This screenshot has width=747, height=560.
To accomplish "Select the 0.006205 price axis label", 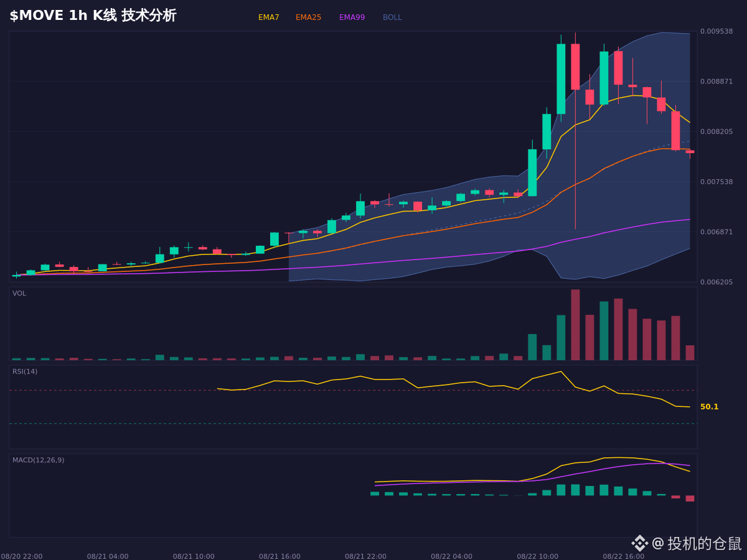I will [x=716, y=282].
